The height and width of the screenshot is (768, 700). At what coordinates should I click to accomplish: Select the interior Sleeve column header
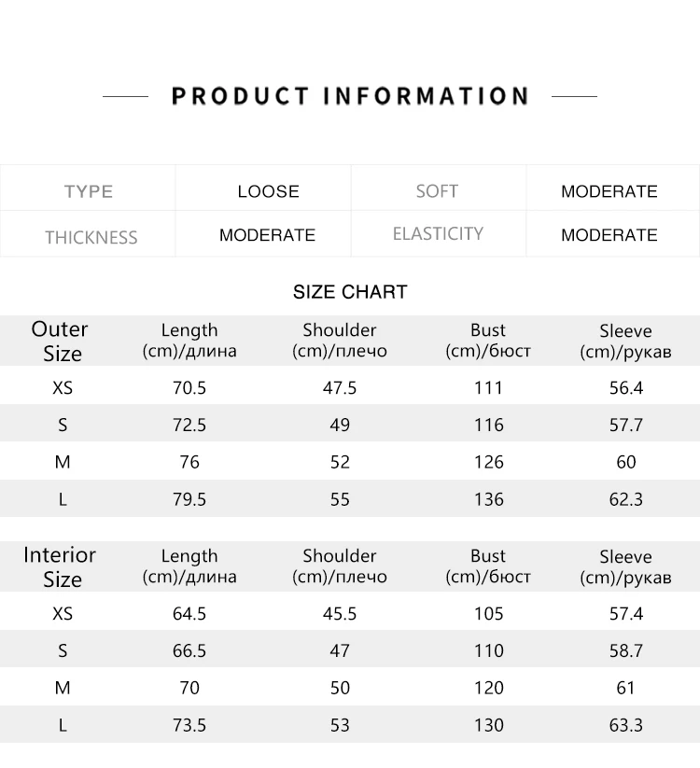click(625, 567)
